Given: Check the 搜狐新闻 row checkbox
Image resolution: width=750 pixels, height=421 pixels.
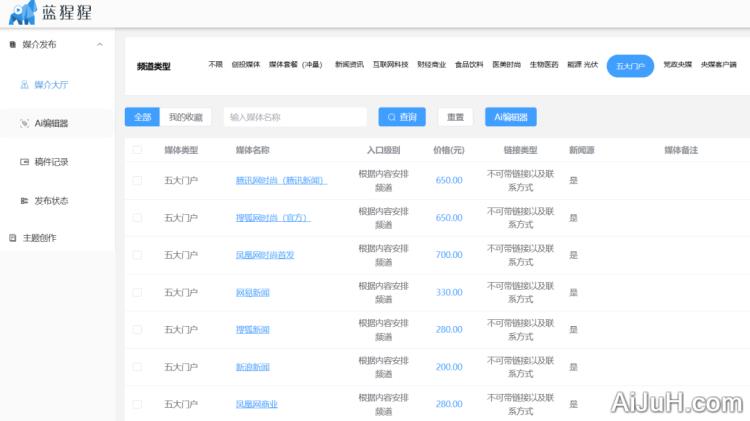Looking at the screenshot, I should 137,330.
